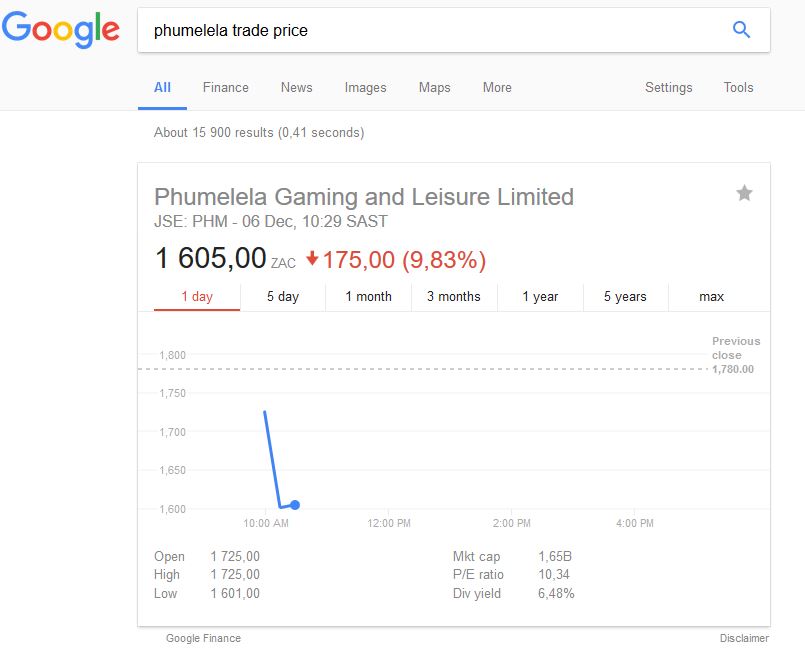Image resolution: width=805 pixels, height=670 pixels.
Task: Select the 1 month chart range
Action: click(x=369, y=297)
